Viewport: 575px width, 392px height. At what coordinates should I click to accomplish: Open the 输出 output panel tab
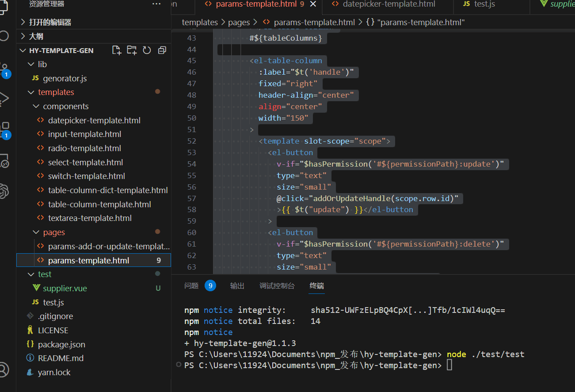pos(237,286)
